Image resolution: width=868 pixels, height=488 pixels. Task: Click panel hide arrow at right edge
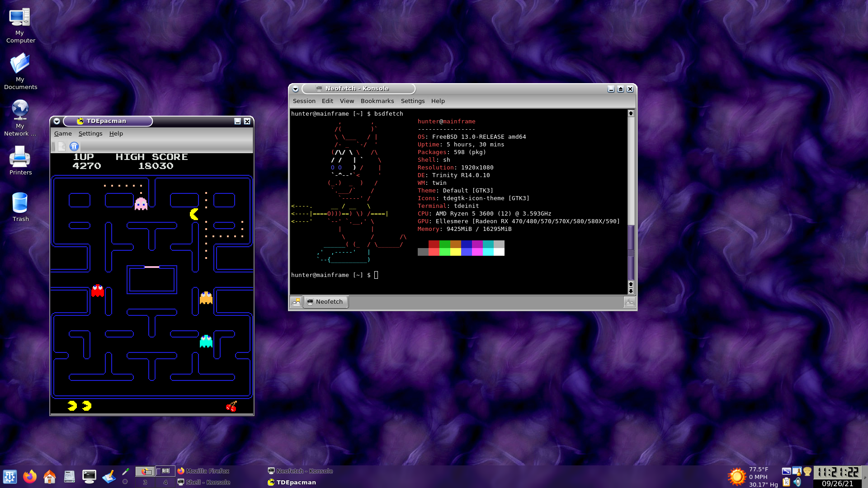pyautogui.click(x=865, y=477)
